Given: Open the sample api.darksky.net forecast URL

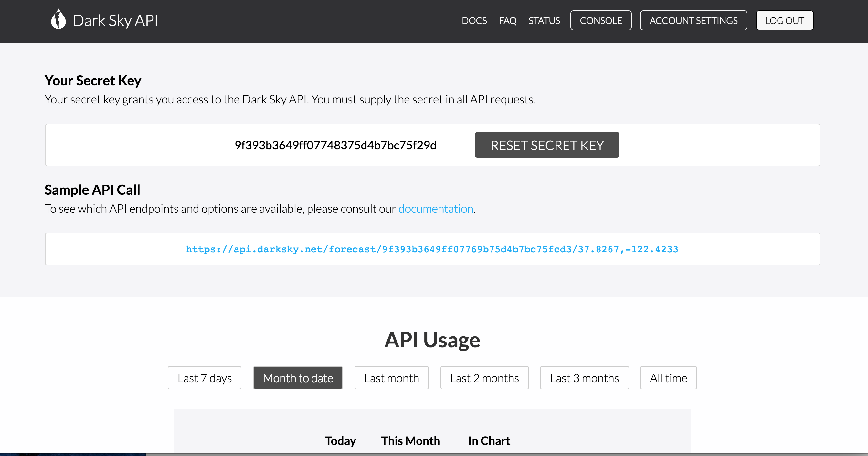Looking at the screenshot, I should tap(432, 249).
